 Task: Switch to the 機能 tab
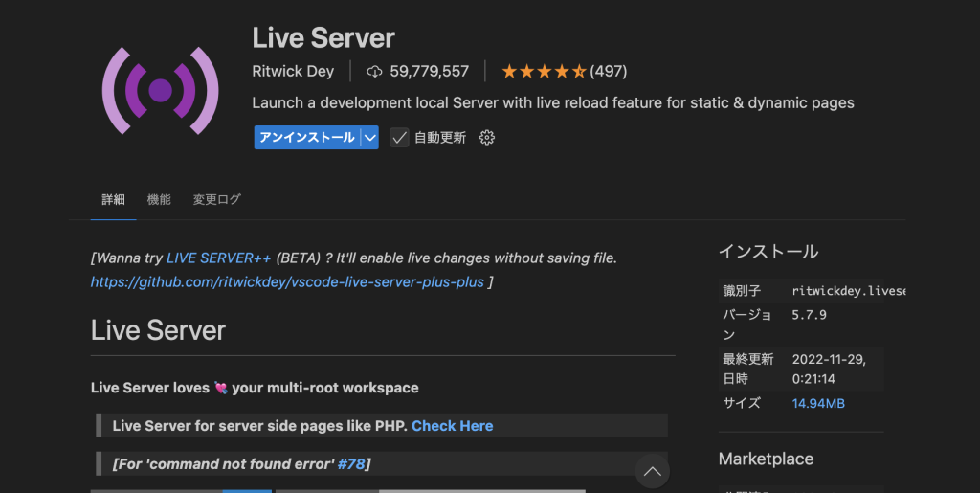[x=159, y=200]
